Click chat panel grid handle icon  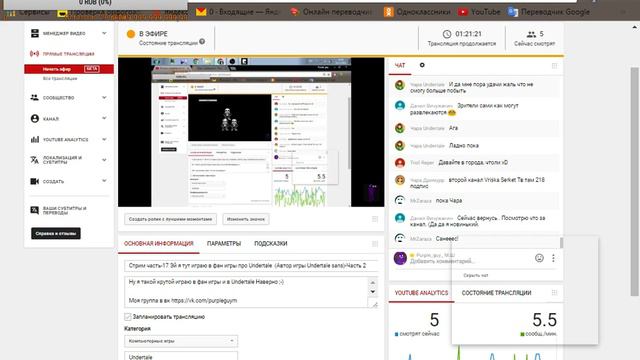(554, 66)
